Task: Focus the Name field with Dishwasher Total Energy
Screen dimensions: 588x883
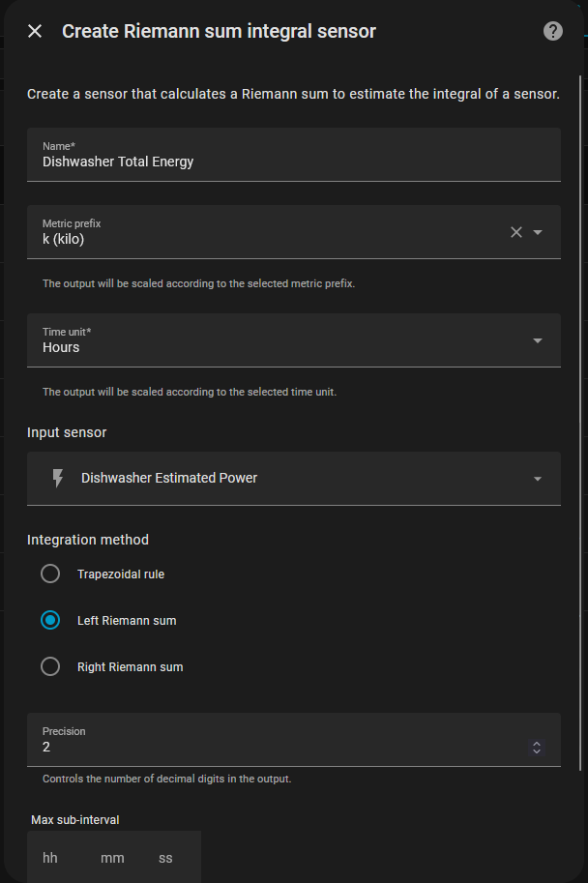Action: tap(290, 162)
